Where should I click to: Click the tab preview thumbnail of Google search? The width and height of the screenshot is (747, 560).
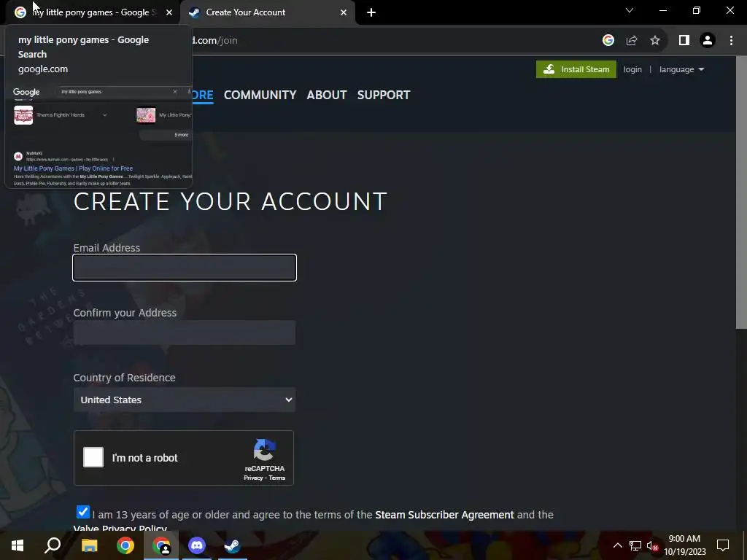pyautogui.click(x=98, y=136)
